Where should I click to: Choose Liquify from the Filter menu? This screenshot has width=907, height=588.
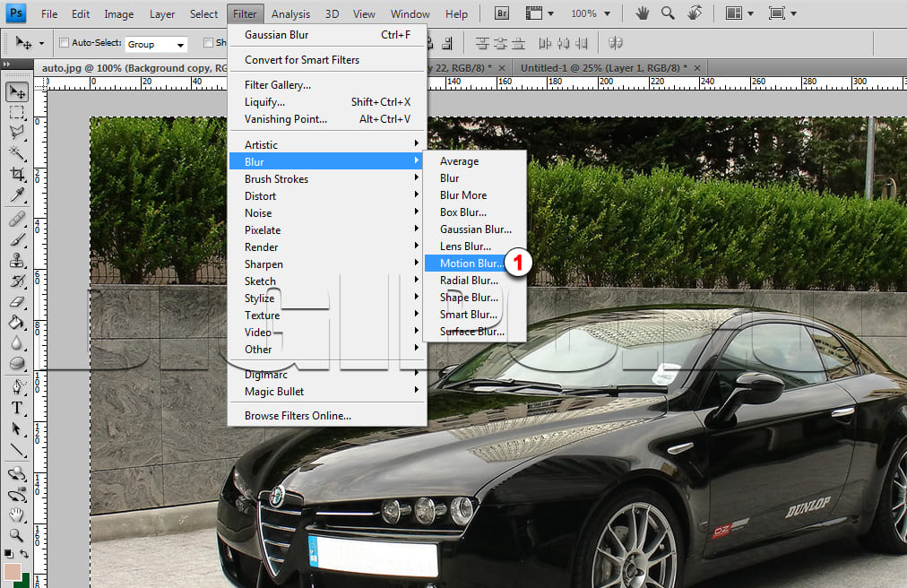[x=327, y=102]
